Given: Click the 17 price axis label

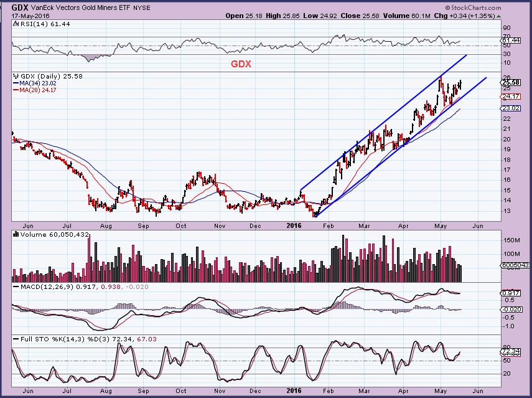Looking at the screenshot, I should point(508,170).
